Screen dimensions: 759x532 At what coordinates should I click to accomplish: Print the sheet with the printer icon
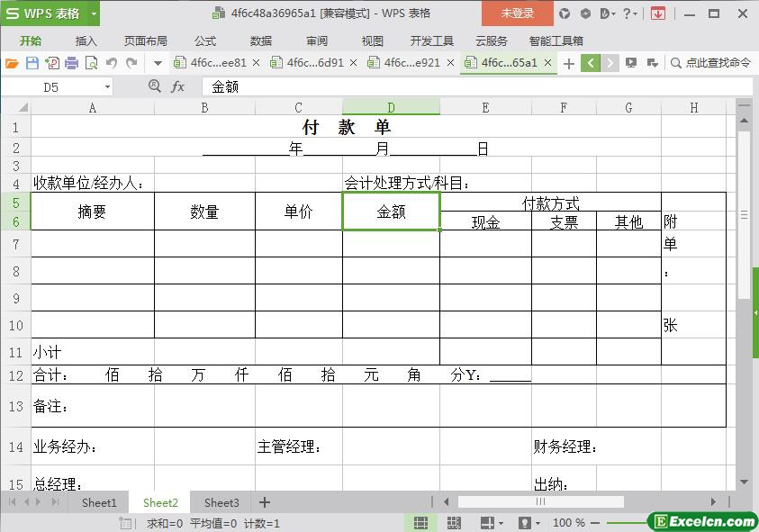coord(72,63)
